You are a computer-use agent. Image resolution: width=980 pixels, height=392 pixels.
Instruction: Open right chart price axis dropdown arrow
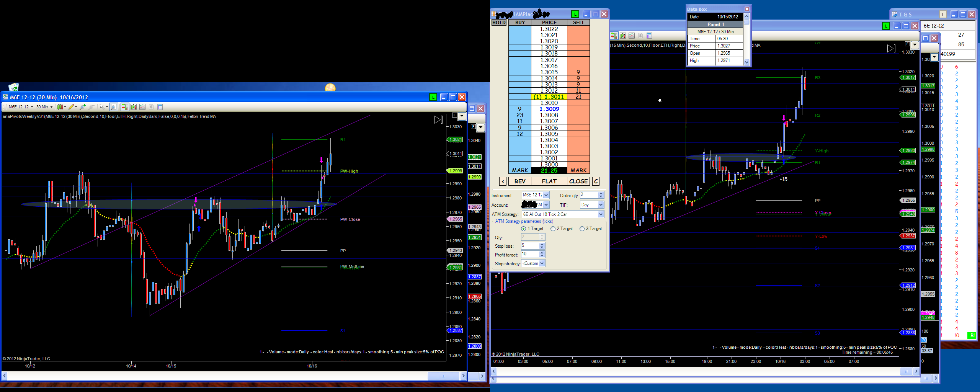(915, 45)
